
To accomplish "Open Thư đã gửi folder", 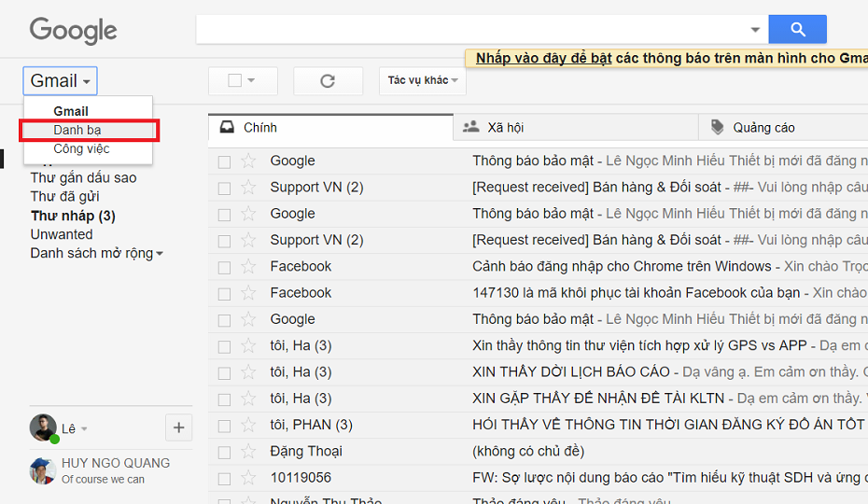I will tap(64, 197).
